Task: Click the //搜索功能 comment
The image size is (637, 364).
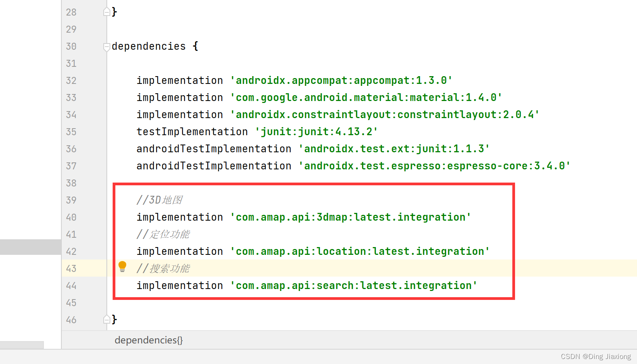Action: coord(163,268)
